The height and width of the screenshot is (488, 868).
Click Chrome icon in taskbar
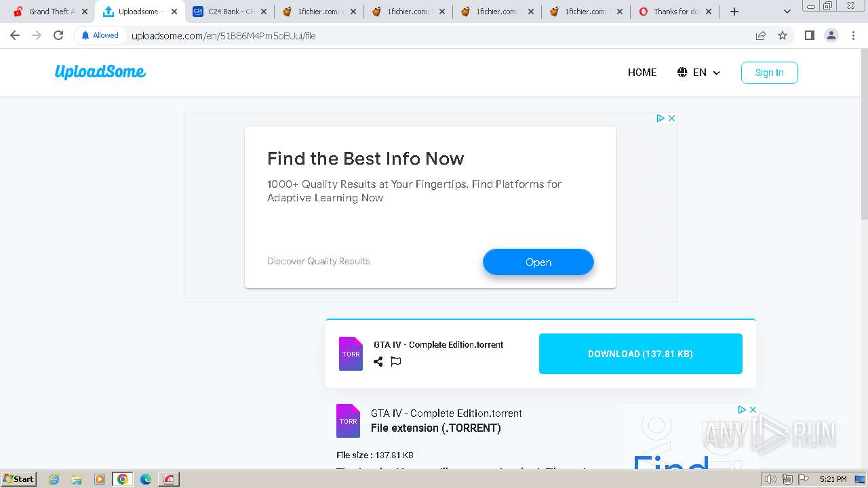pos(123,479)
